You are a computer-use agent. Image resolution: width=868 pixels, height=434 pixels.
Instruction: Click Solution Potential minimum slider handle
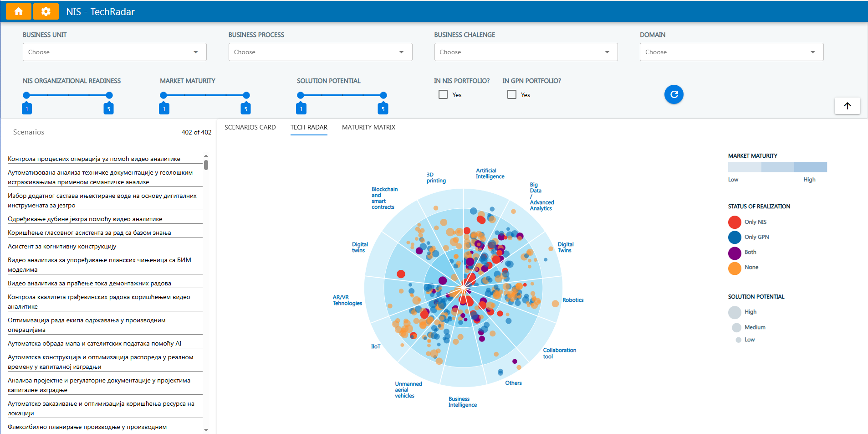[301, 95]
